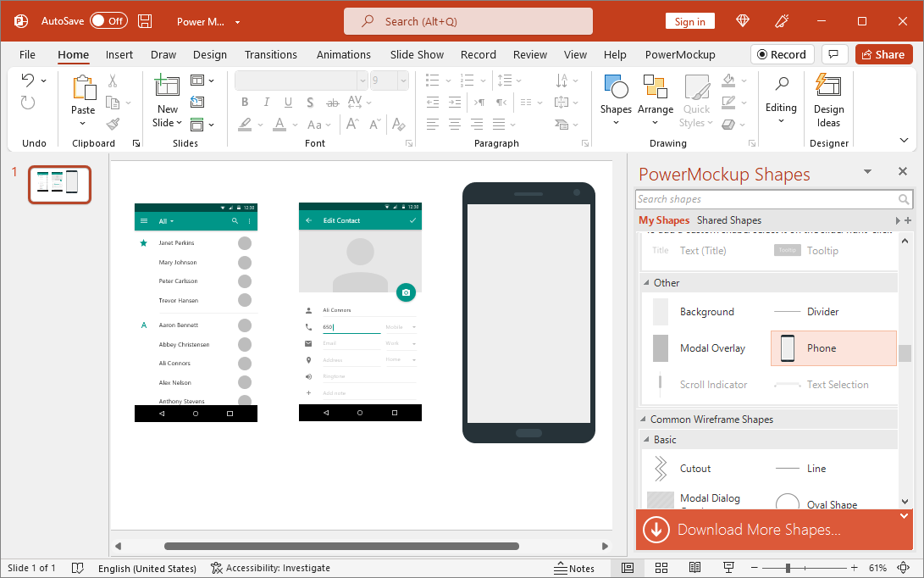Switch to the Shared Shapes tab
Screen dimensions: 924x578
click(x=728, y=220)
